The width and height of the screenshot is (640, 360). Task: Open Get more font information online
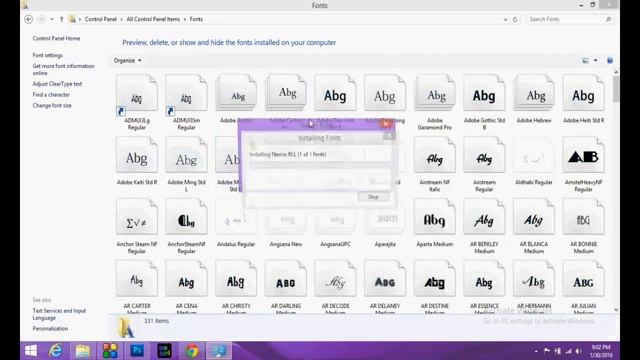(x=63, y=69)
